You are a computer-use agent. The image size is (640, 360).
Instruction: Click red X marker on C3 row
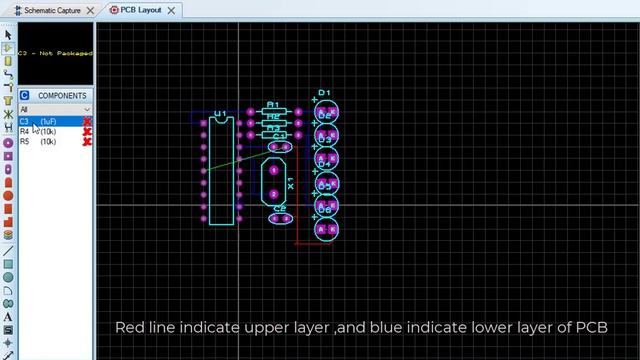click(87, 121)
